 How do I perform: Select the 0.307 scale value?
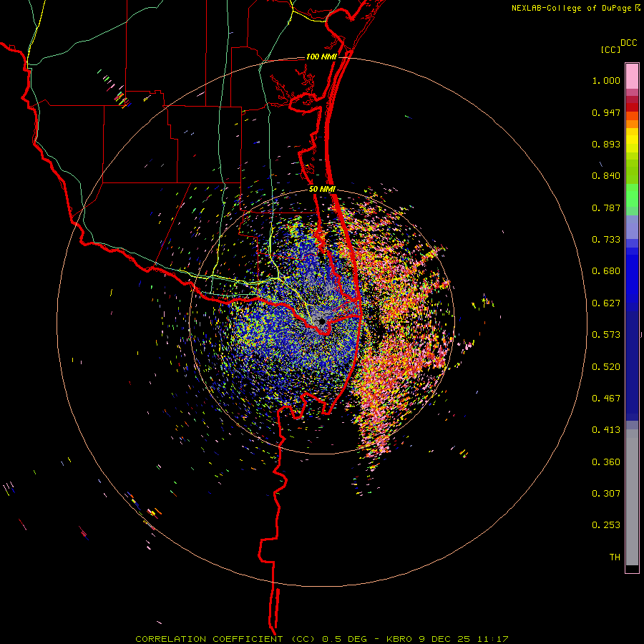[606, 494]
